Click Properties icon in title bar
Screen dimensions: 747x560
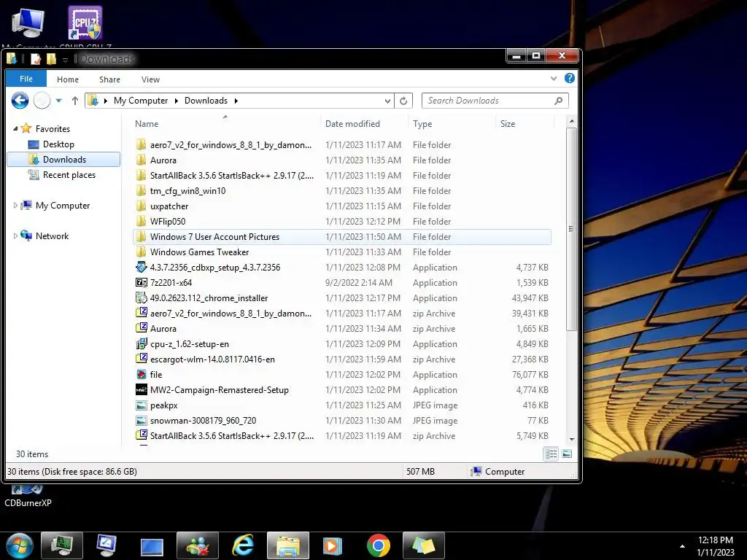[x=36, y=59]
